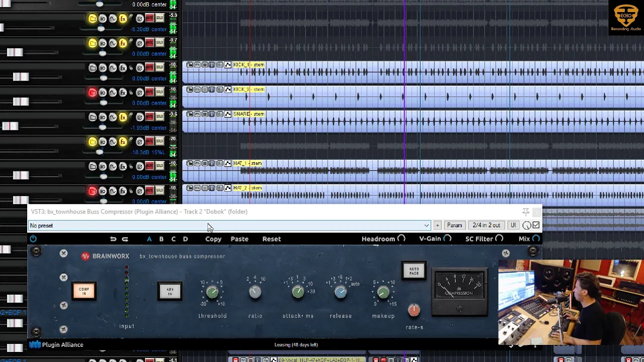The image size is (644, 362).
Task: Click Reset in plugin toolbar
Action: click(x=272, y=239)
